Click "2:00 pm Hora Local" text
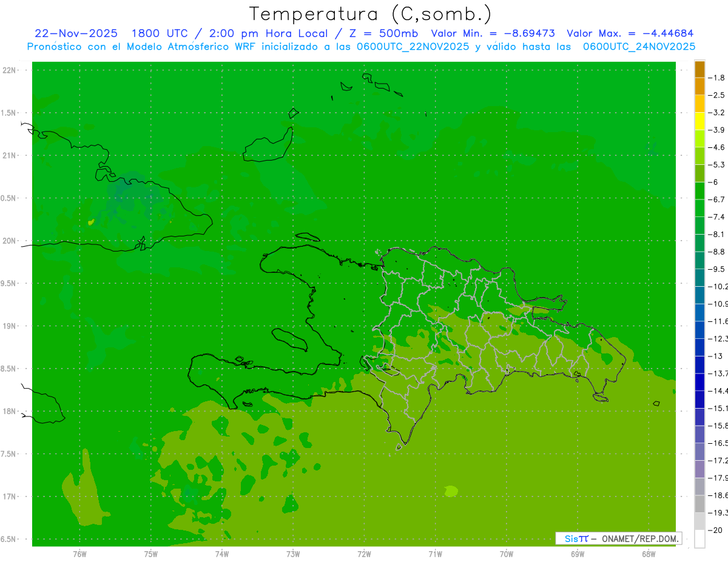Viewport: 728px width, 562px height. (269, 33)
